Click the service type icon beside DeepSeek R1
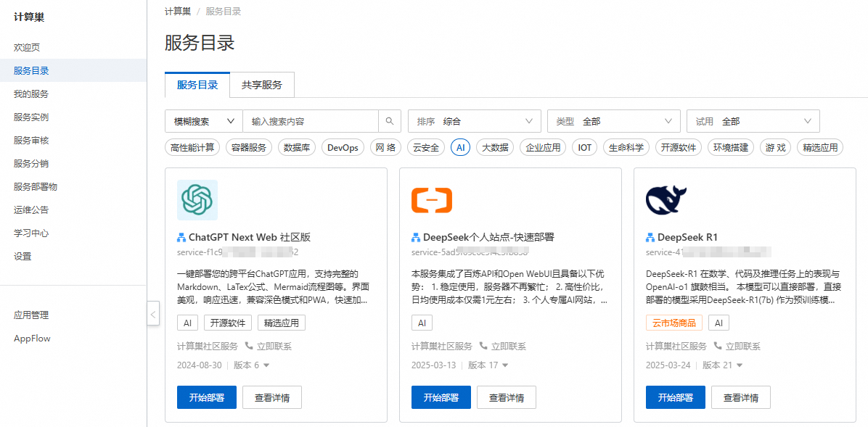This screenshot has height=427, width=868. [650, 238]
